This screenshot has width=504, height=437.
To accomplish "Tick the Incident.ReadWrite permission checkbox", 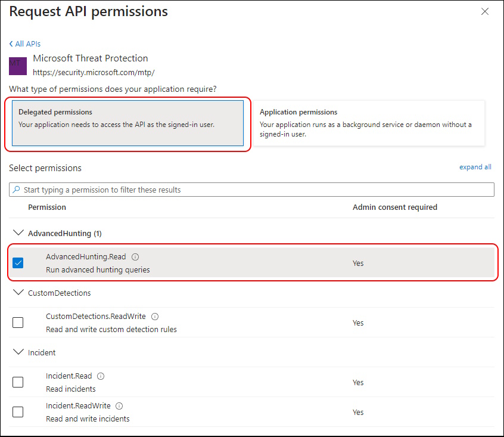I will click(x=18, y=412).
